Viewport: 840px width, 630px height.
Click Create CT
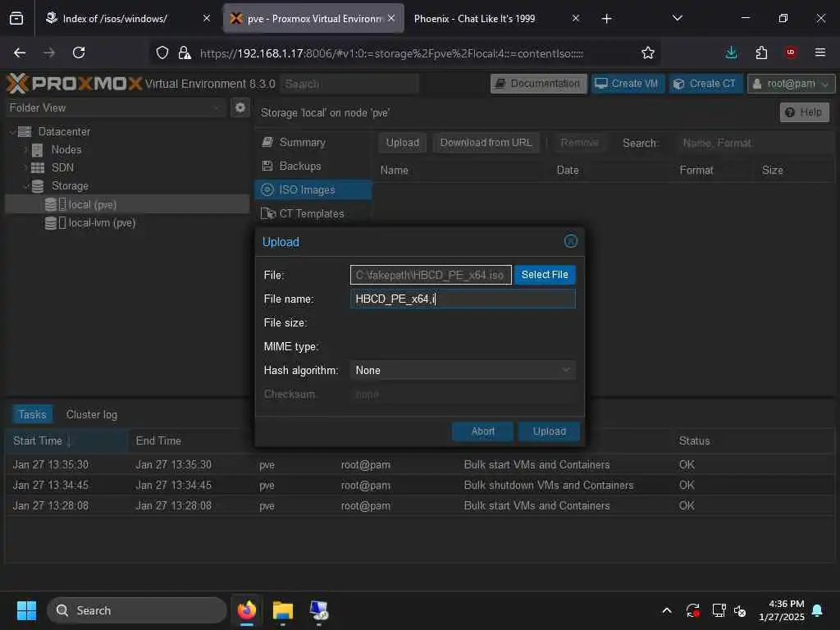[x=705, y=84]
